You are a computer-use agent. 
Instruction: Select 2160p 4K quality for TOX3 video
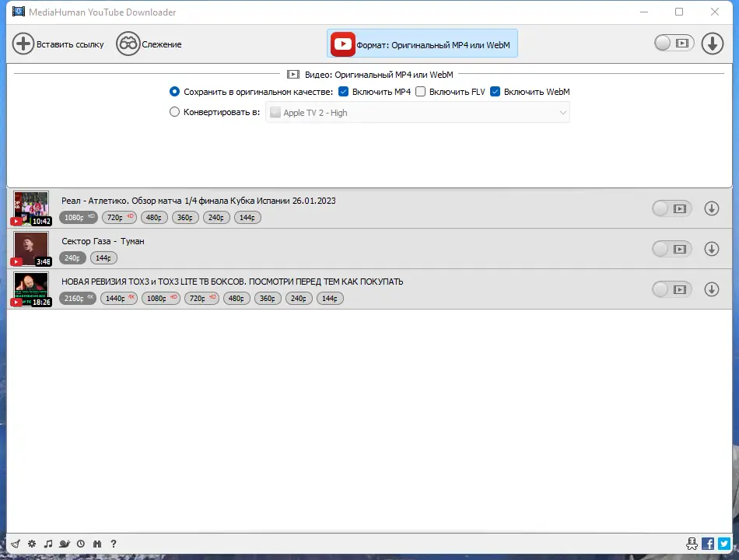tap(78, 299)
